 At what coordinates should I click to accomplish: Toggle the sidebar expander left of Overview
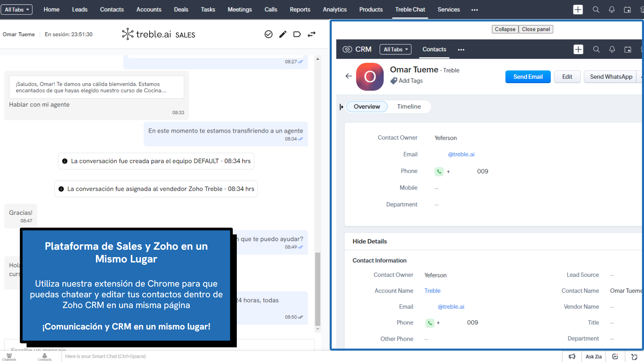(341, 107)
